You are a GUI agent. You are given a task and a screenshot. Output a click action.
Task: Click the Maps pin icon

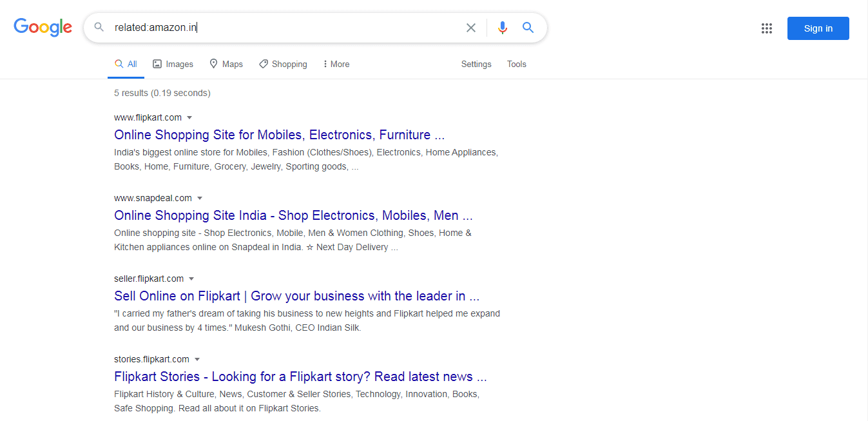pyautogui.click(x=213, y=63)
